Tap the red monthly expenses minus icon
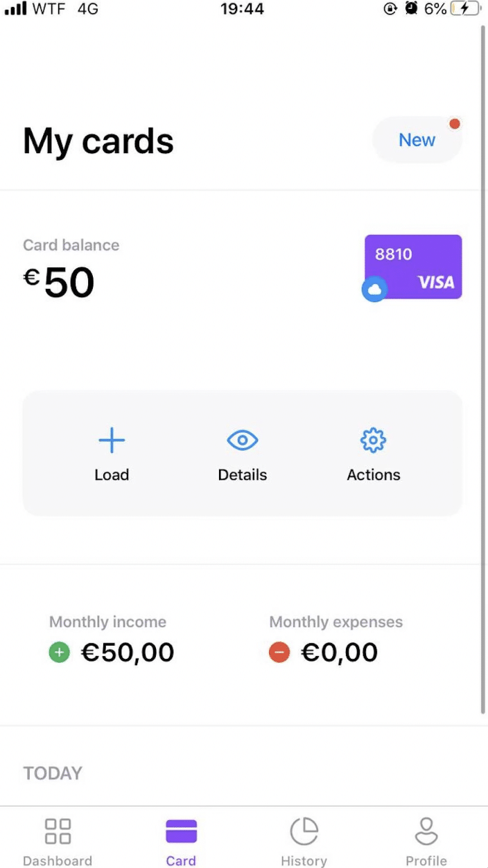Screen dimensions: 488x868 279,653
